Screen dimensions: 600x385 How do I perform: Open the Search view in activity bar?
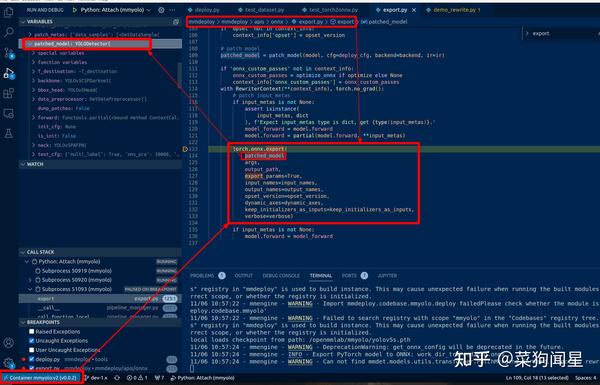pos(8,32)
